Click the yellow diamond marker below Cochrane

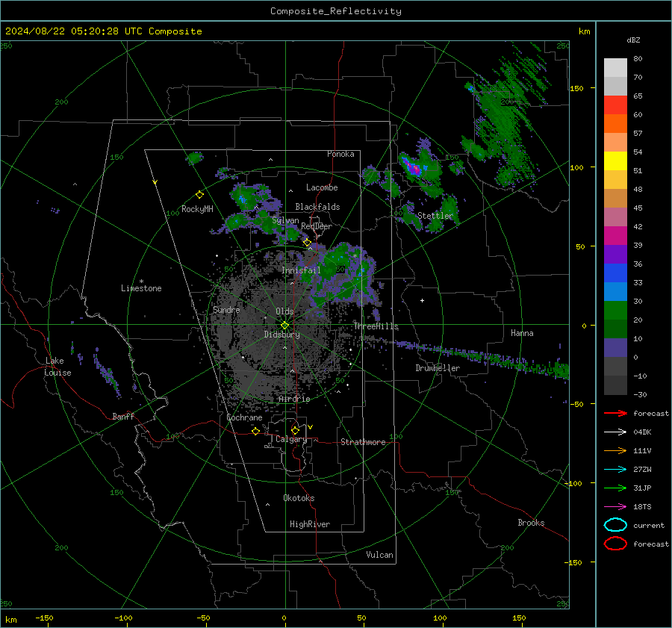coord(256,431)
